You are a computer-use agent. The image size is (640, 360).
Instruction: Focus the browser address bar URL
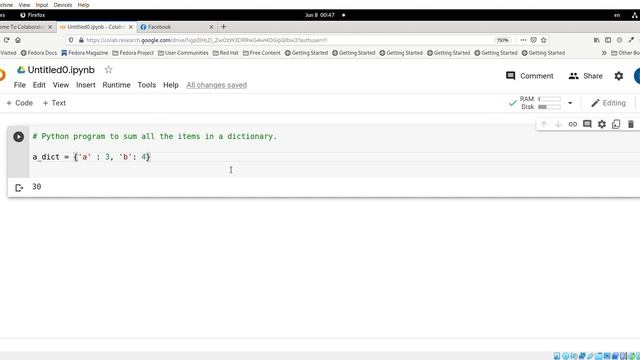pos(207,40)
